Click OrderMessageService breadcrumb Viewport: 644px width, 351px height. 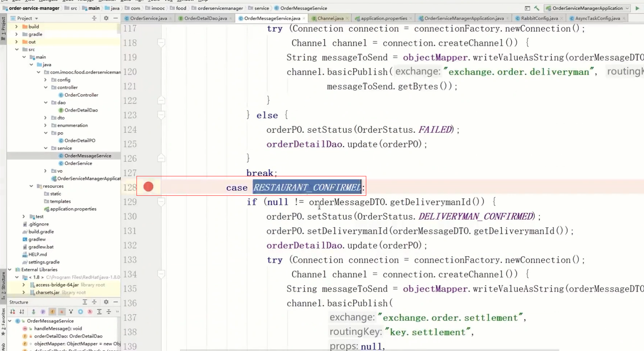(x=300, y=8)
